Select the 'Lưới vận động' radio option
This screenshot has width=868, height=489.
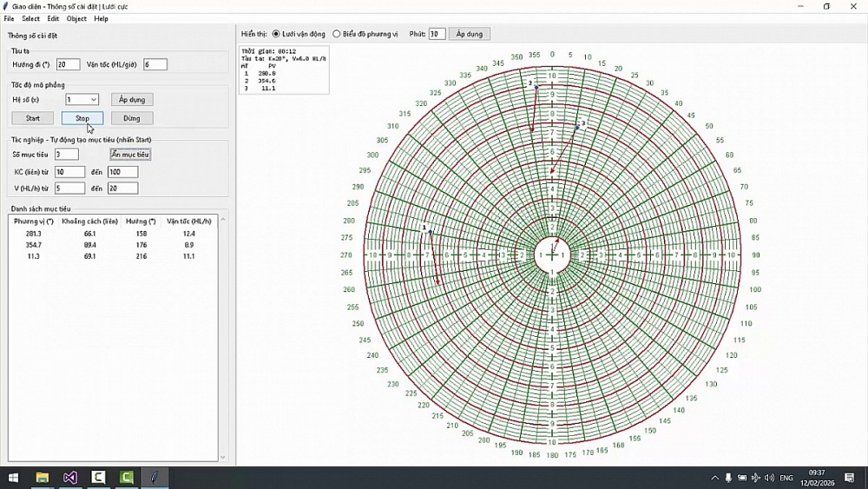(276, 34)
